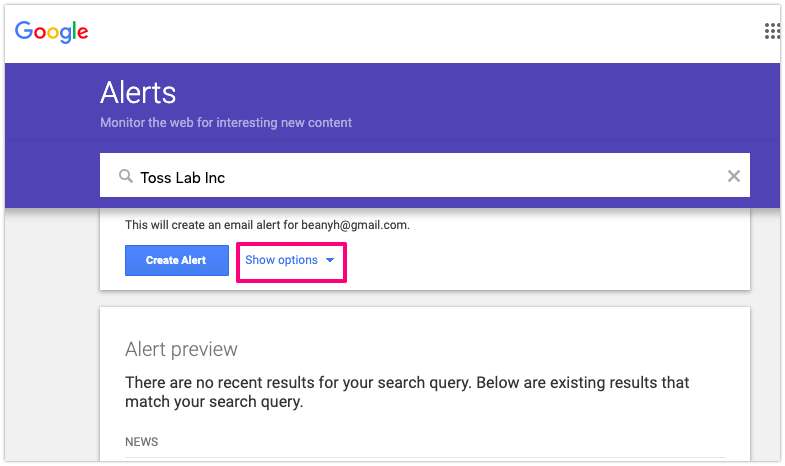The height and width of the screenshot is (466, 785).
Task: Click the Monitor the web subtitle text
Action: point(226,123)
